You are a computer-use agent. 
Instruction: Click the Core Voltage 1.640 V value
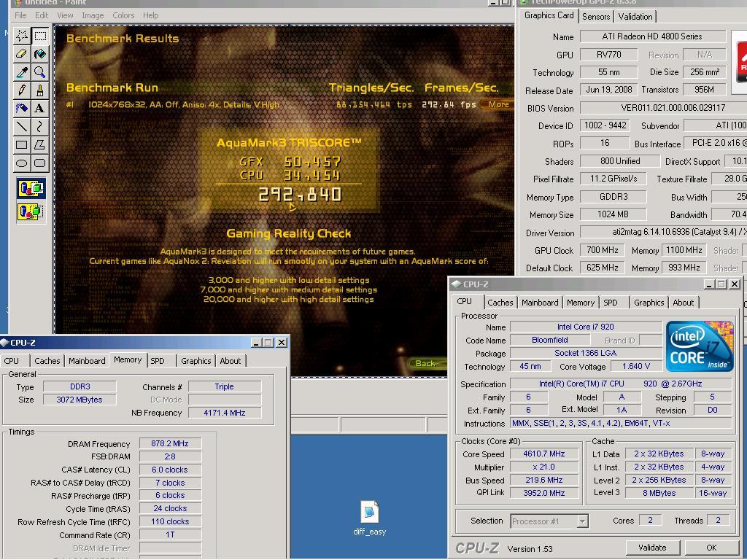point(636,366)
